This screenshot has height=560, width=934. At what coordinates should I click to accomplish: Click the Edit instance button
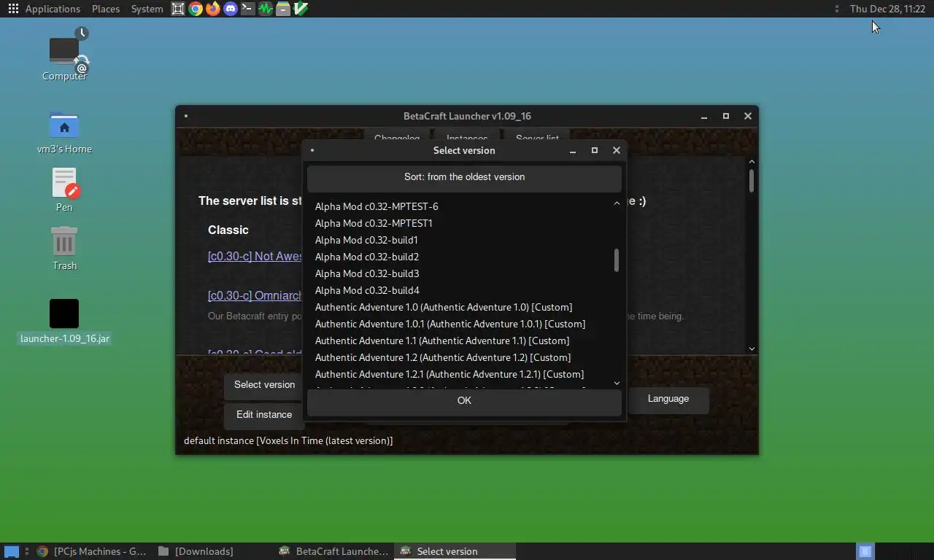[x=264, y=415]
